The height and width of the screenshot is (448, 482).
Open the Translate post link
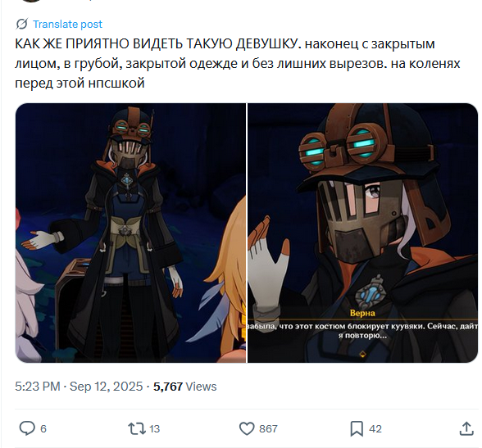[67, 24]
